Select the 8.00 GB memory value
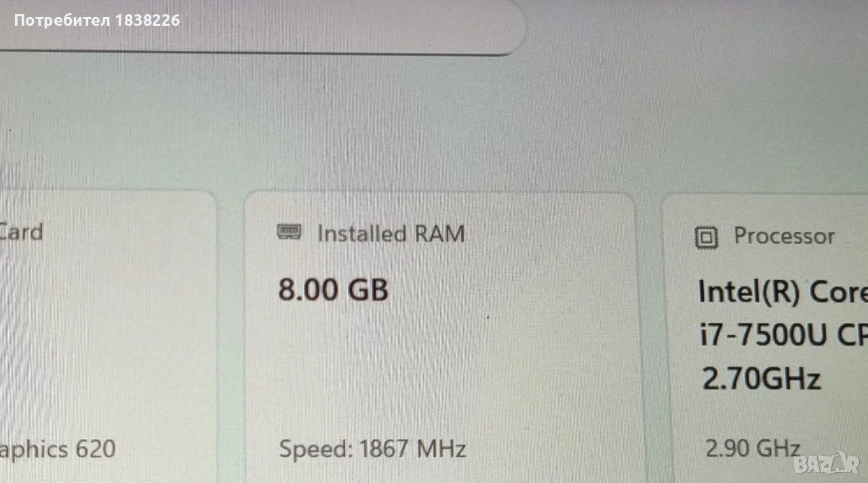This screenshot has height=483, width=868. [333, 290]
